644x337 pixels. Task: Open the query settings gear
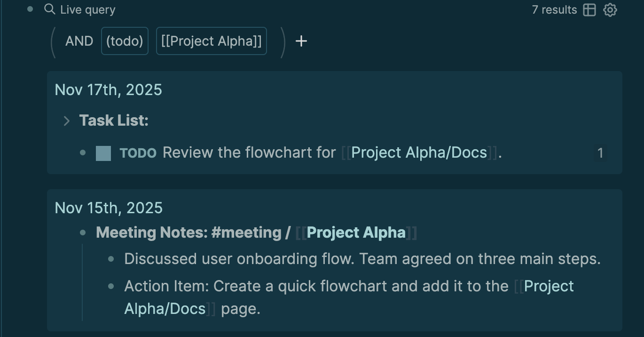610,10
